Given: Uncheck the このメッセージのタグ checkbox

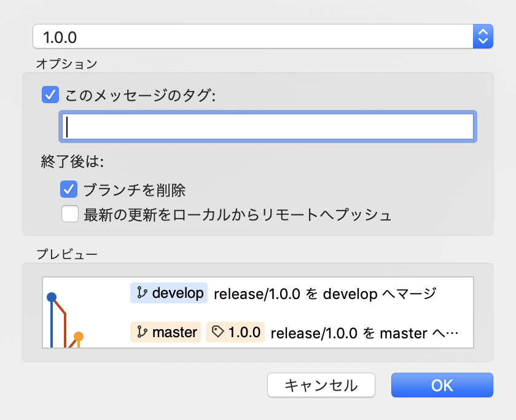Looking at the screenshot, I should [x=49, y=95].
